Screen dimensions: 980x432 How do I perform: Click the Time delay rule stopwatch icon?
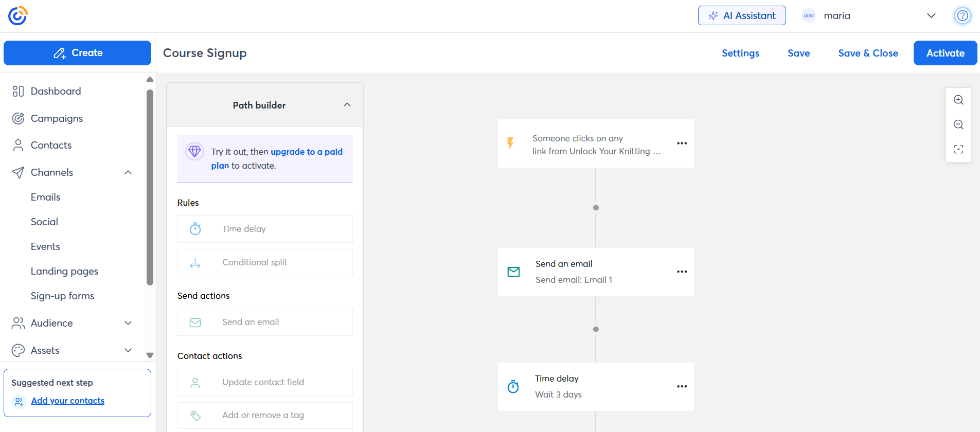pos(195,229)
